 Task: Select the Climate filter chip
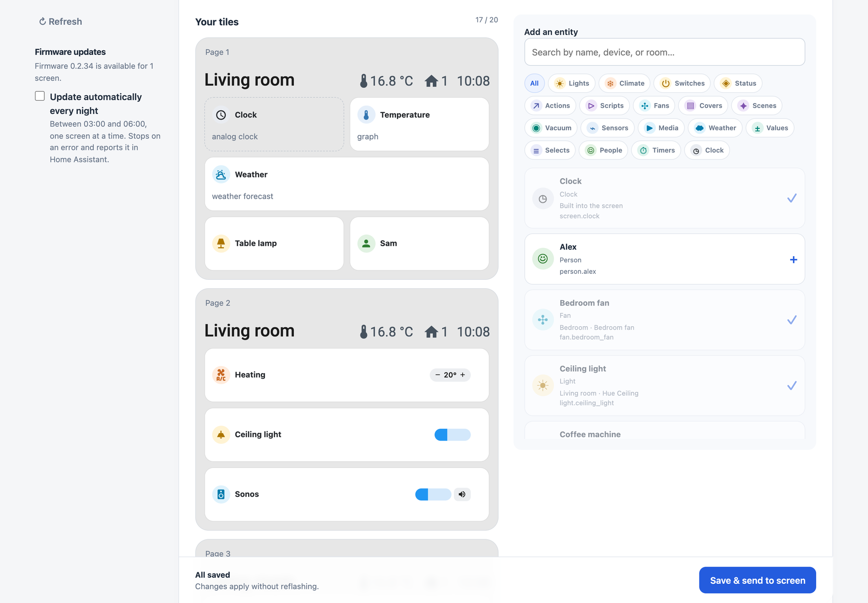(625, 83)
